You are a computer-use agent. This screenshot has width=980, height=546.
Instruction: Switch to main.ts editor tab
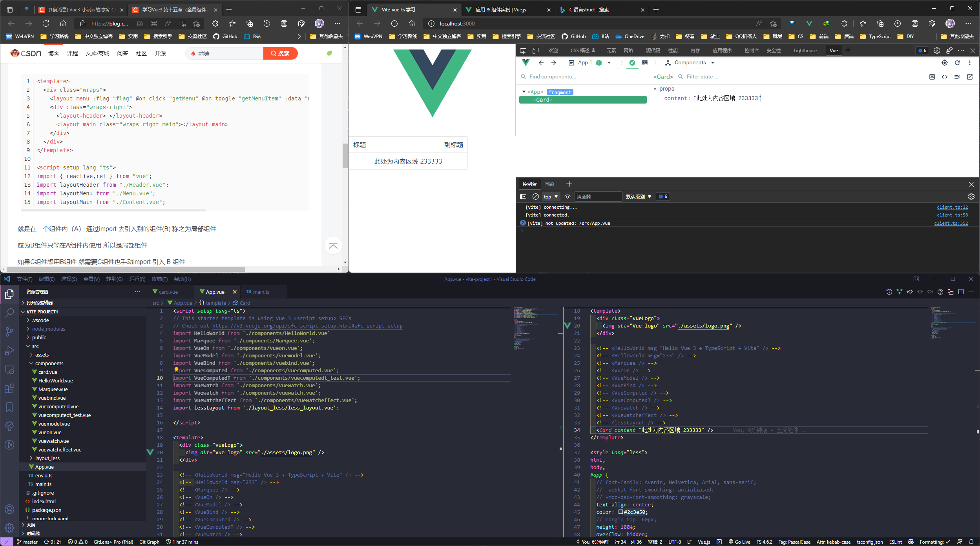(x=261, y=292)
